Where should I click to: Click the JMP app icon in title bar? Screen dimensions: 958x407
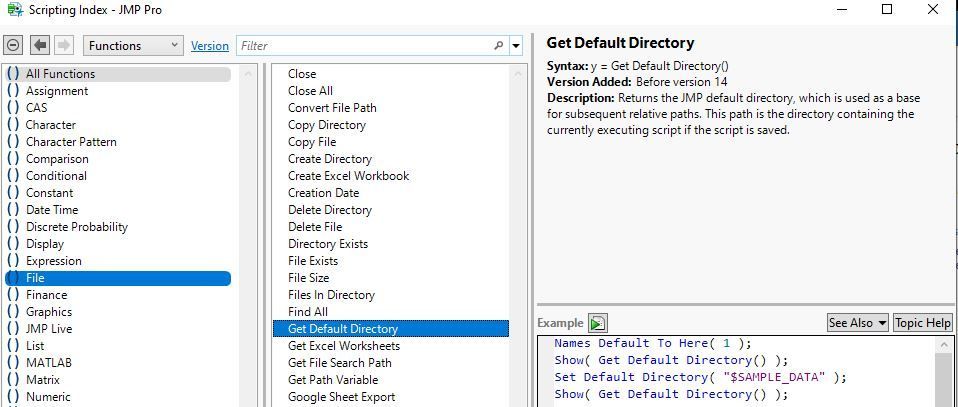pyautogui.click(x=14, y=10)
